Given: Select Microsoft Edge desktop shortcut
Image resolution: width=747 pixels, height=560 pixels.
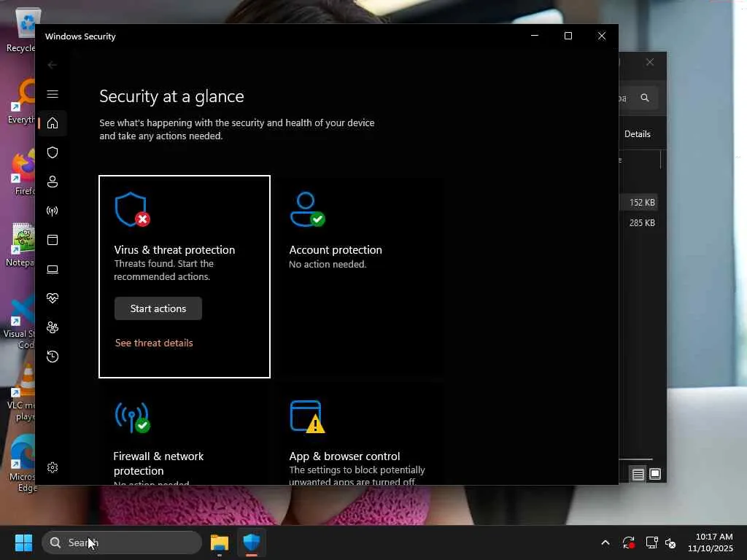Looking at the screenshot, I should click(22, 464).
